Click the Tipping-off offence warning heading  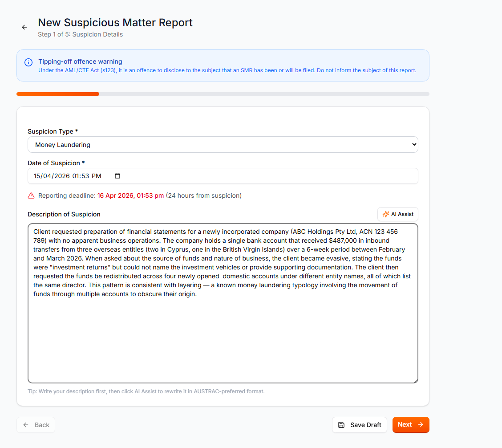[80, 61]
